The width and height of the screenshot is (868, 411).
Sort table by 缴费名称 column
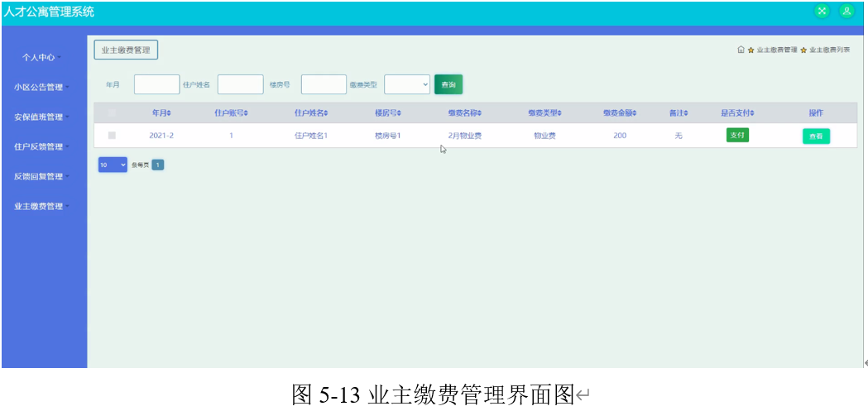click(x=465, y=112)
